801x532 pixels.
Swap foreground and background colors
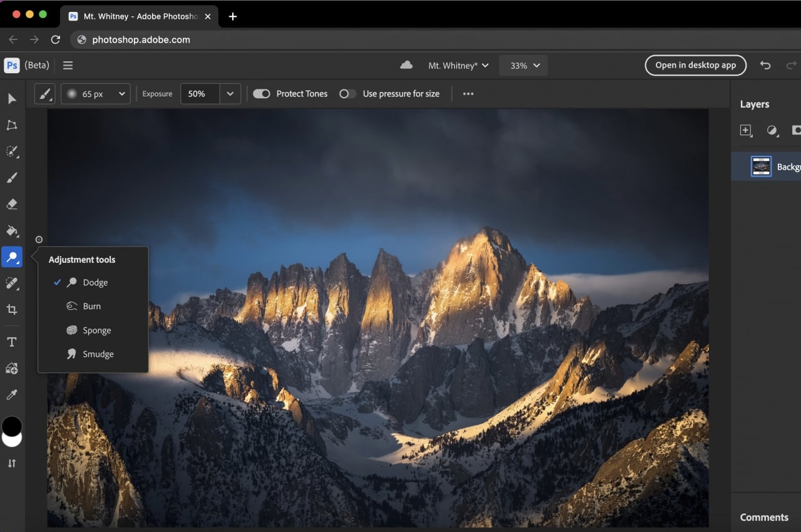(12, 464)
